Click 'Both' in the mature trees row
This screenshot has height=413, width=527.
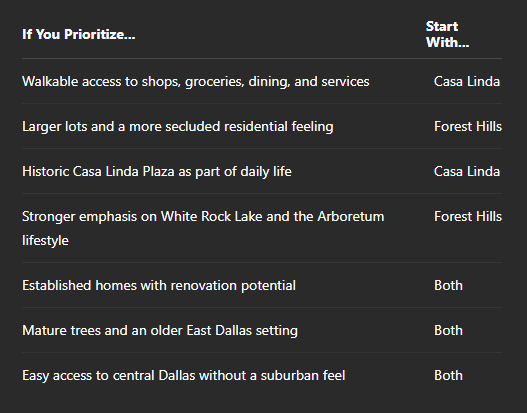[448, 330]
